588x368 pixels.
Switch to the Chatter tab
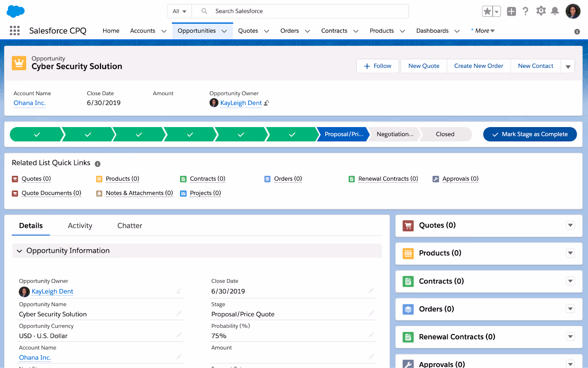pyautogui.click(x=130, y=226)
